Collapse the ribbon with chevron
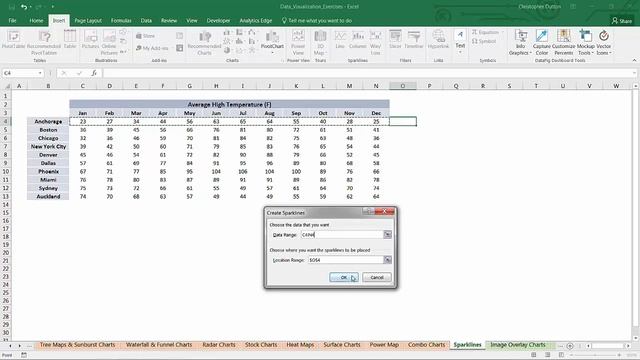The height and width of the screenshot is (360, 640). click(634, 60)
